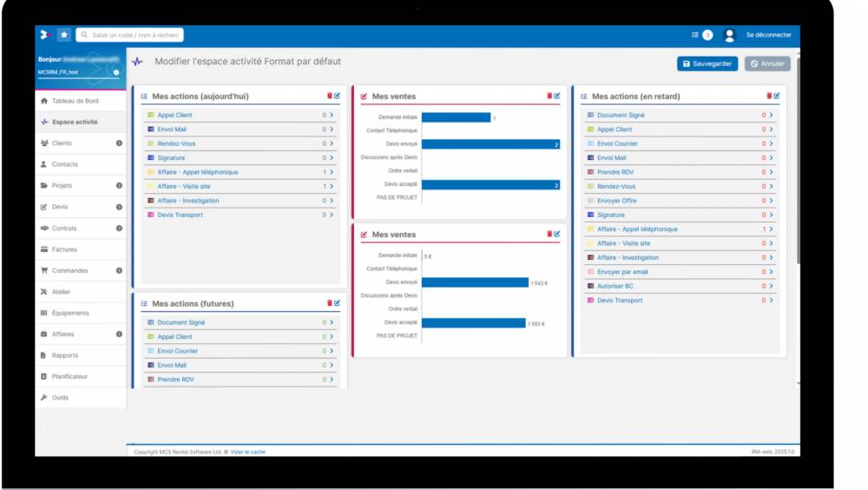Expand the Projets sidebar submenu
This screenshot has height=490, width=868.
pyautogui.click(x=119, y=186)
